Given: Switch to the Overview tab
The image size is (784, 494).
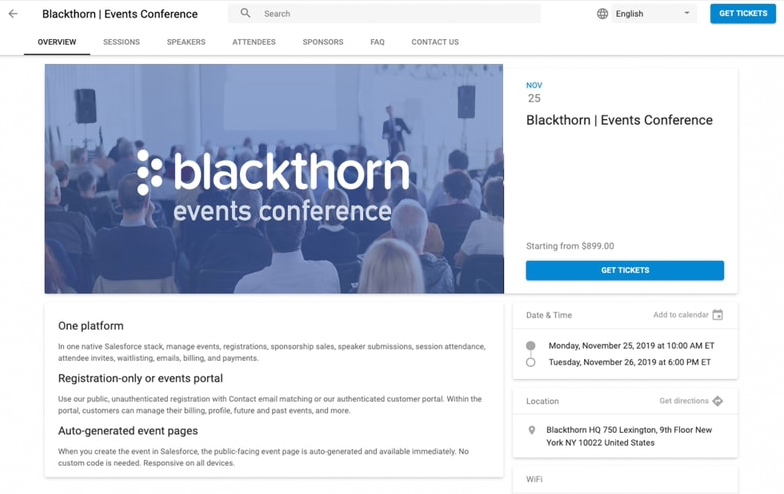Looking at the screenshot, I should click(x=57, y=42).
